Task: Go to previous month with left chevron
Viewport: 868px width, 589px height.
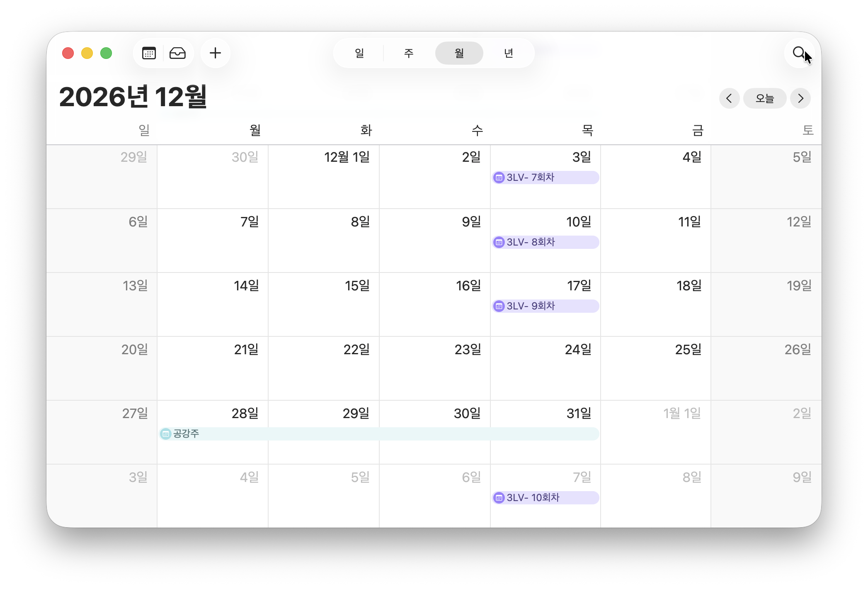Action: pyautogui.click(x=729, y=98)
